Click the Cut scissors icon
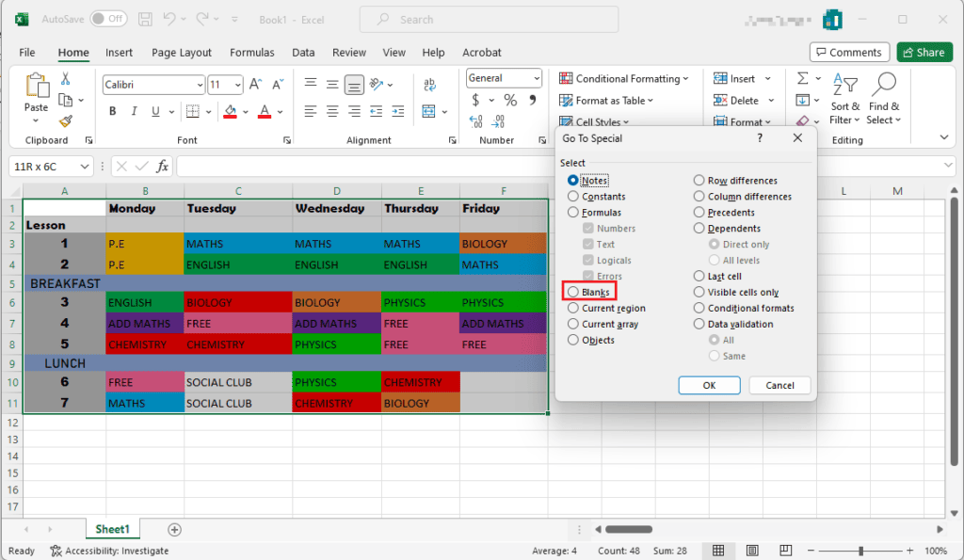The height and width of the screenshot is (560, 964). 65,79
